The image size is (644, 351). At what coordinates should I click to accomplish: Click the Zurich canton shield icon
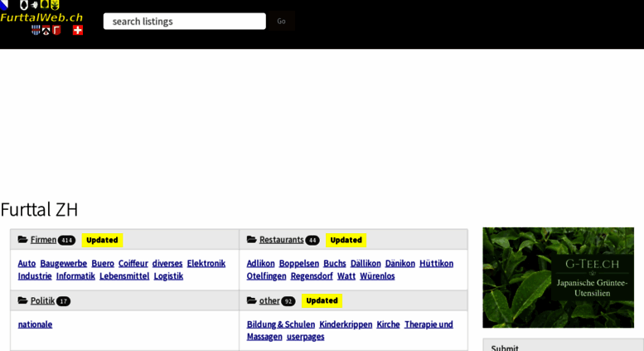pyautogui.click(x=4, y=4)
